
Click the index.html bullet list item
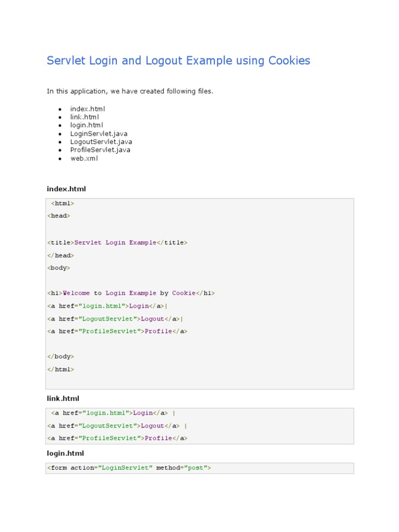coord(87,109)
